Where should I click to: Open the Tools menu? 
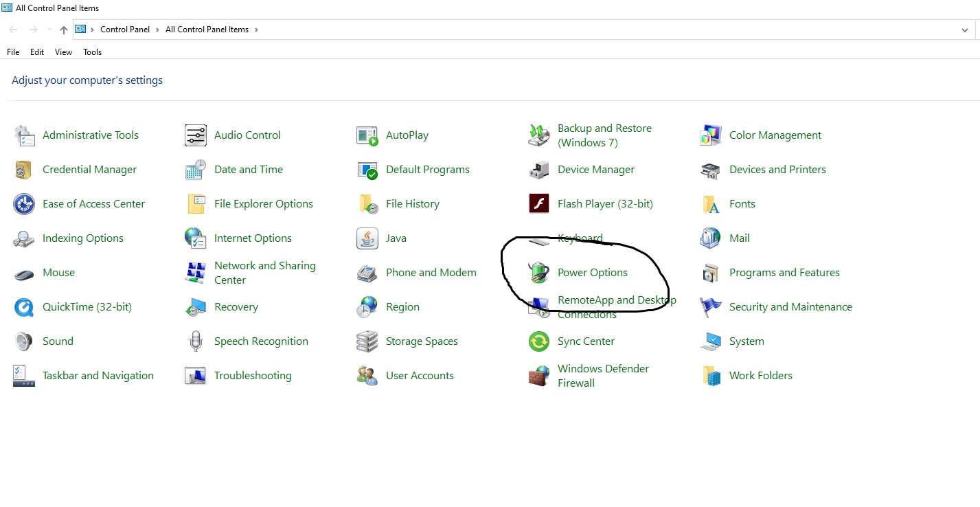(92, 52)
